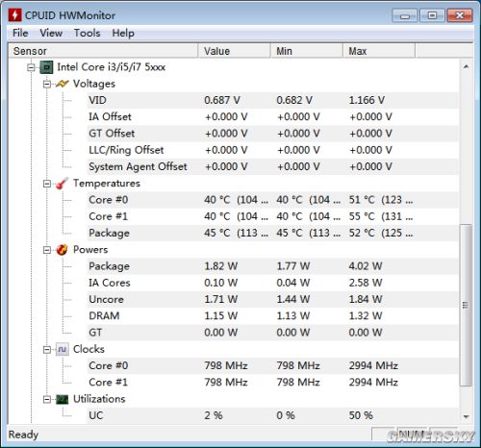Select Package under Temperatures
The width and height of the screenshot is (481, 448).
[x=272, y=234]
